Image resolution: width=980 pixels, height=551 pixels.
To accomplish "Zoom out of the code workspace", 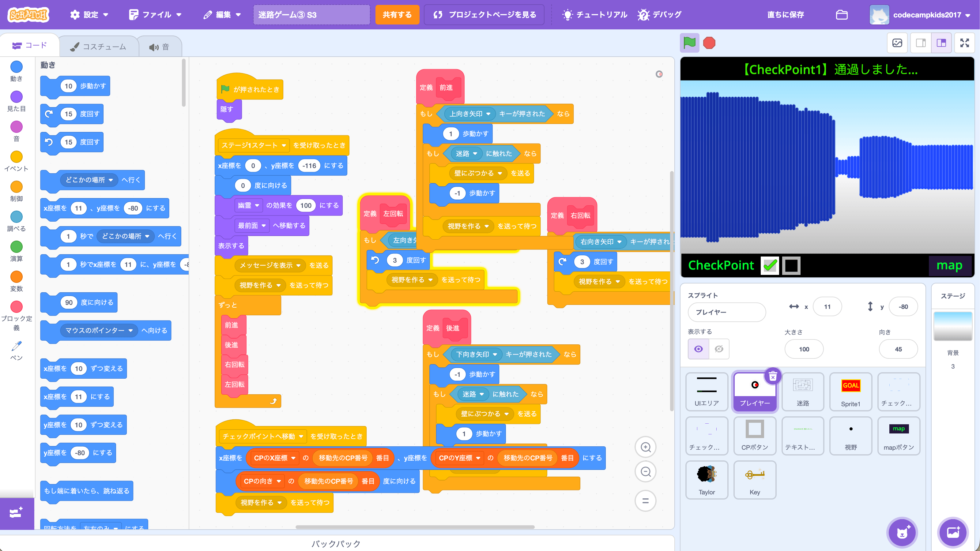I will (x=646, y=472).
